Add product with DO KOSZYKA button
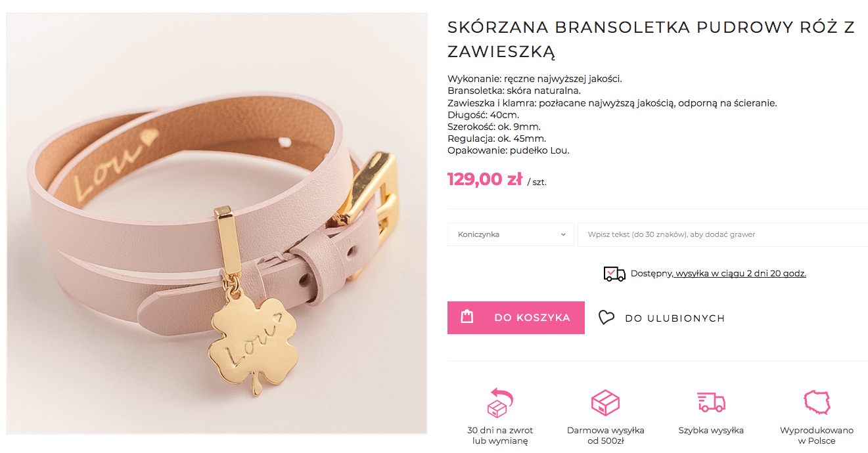This screenshot has width=868, height=453. tap(516, 318)
